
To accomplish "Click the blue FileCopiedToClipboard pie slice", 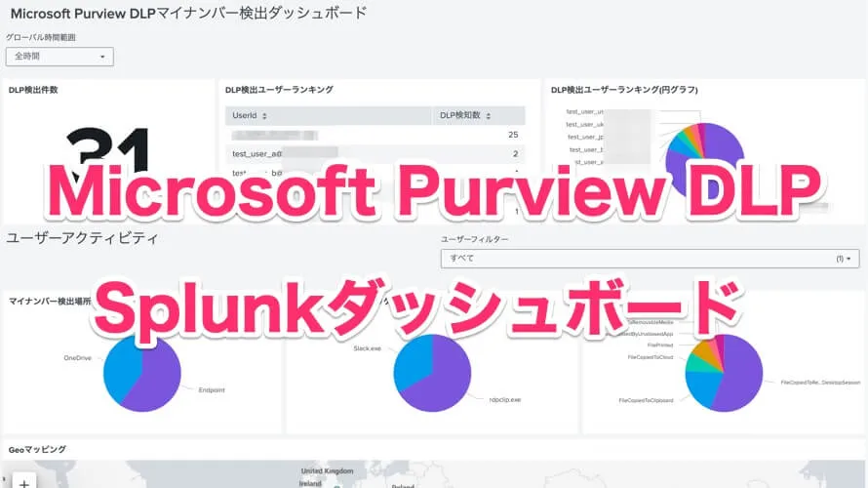I will [700, 387].
